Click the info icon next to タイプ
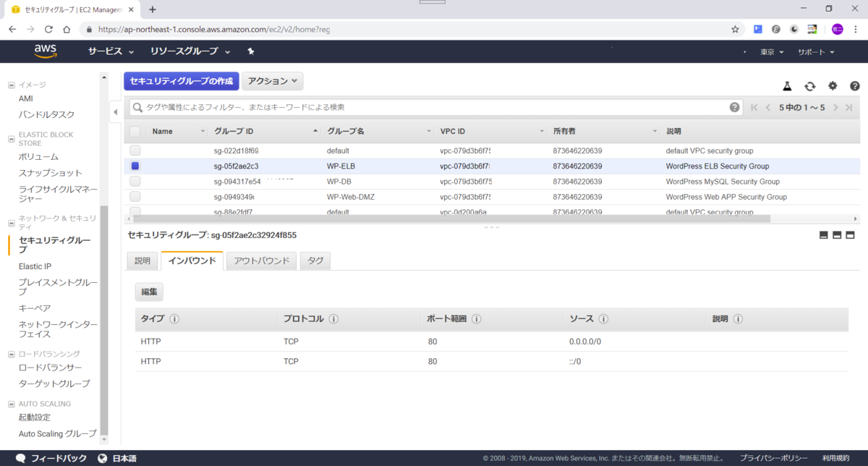This screenshot has width=868, height=466. [174, 319]
